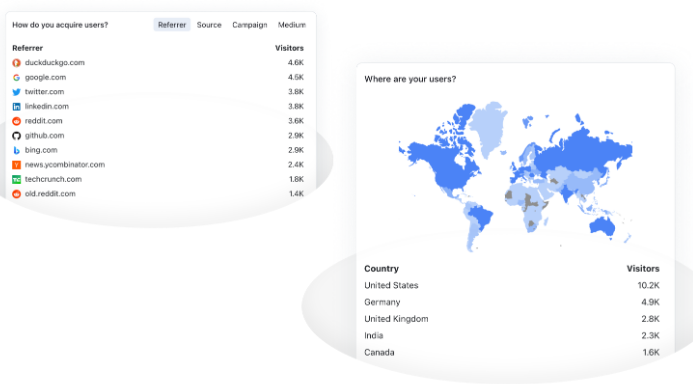This screenshot has width=693, height=385.
Task: Click the 4.6K duckduckgo visitors value
Action: pyautogui.click(x=296, y=63)
